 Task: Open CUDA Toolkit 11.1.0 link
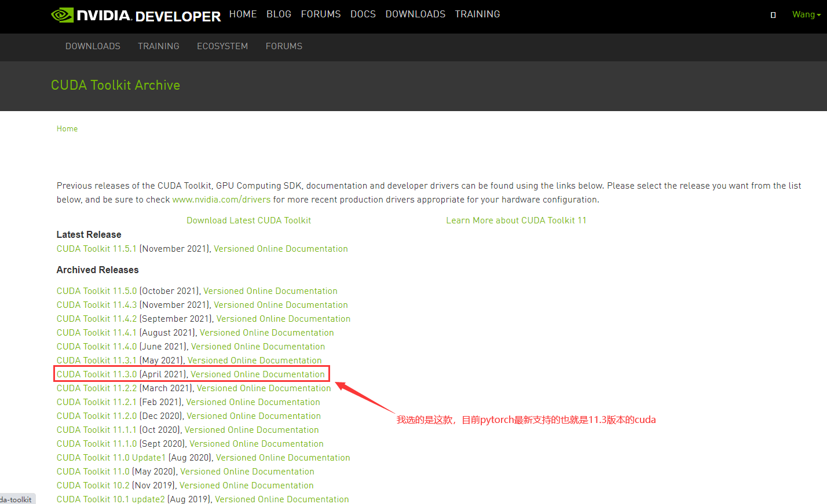coord(97,444)
